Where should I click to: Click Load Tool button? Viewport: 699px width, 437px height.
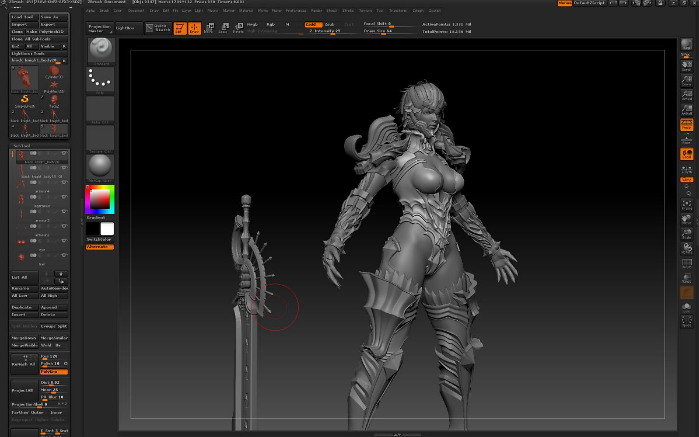pos(25,17)
